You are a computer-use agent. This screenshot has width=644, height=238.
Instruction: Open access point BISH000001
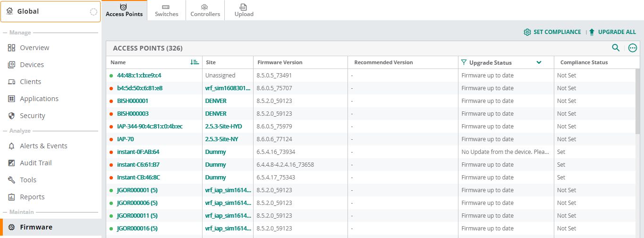pos(133,101)
